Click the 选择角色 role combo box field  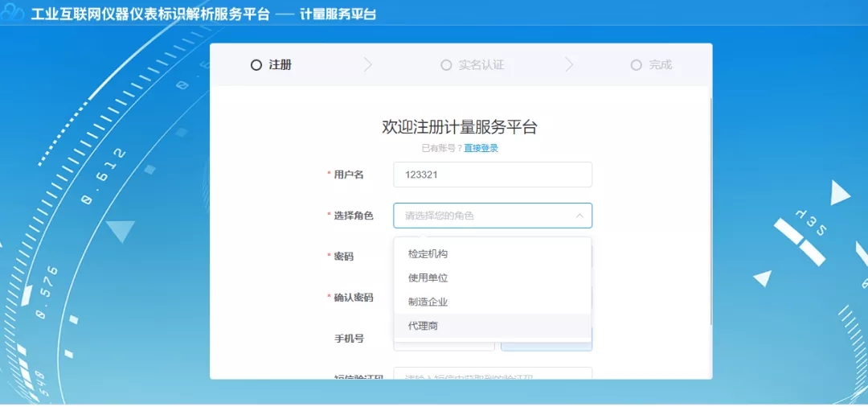coord(482,216)
